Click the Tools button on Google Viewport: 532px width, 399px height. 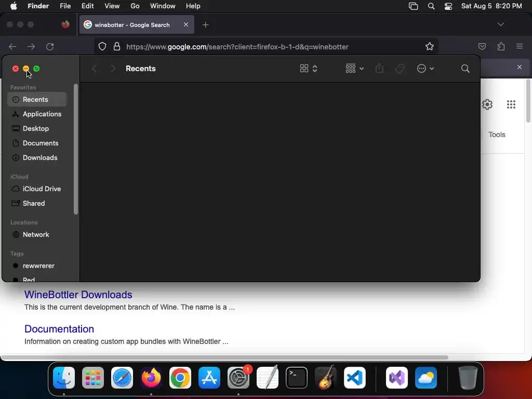point(497,135)
